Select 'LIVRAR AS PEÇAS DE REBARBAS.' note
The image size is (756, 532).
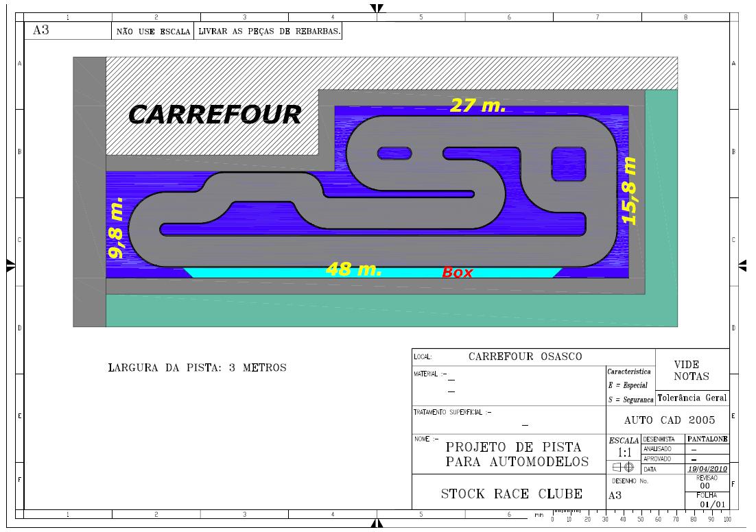(x=270, y=32)
